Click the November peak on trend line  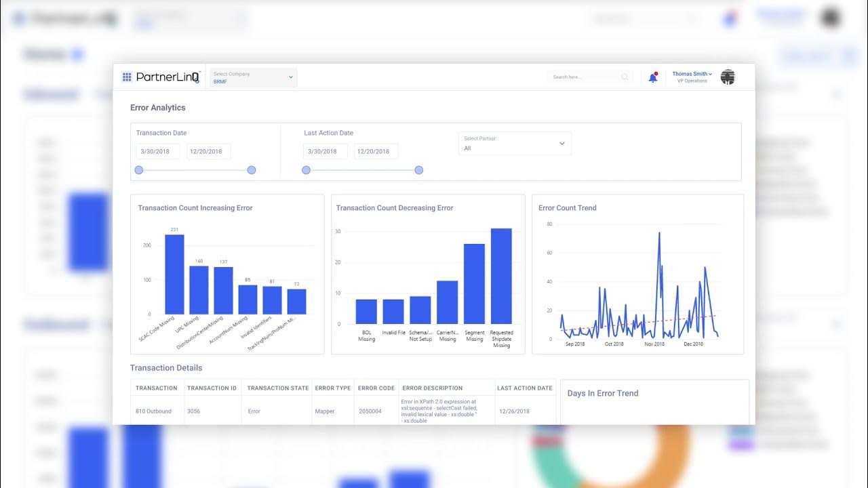point(658,234)
